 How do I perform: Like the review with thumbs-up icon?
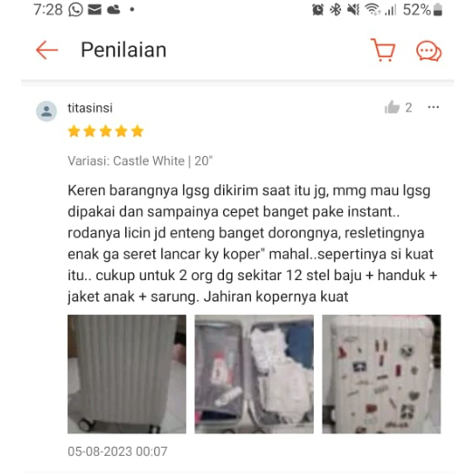(x=392, y=107)
